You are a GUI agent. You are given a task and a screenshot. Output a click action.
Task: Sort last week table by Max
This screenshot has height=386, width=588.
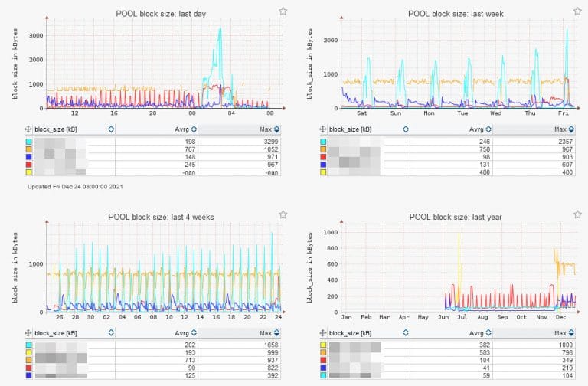click(x=571, y=129)
